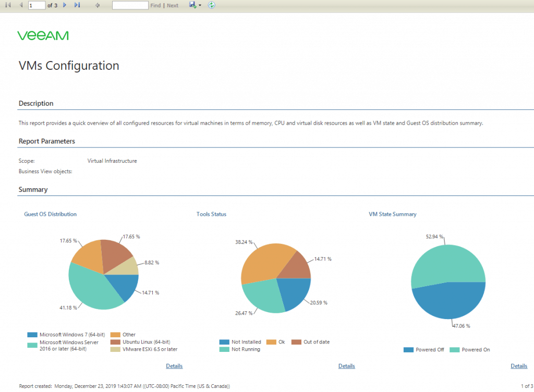This screenshot has height=392, width=534.
Task: Open Details under Tools Status chart
Action: [x=347, y=366]
